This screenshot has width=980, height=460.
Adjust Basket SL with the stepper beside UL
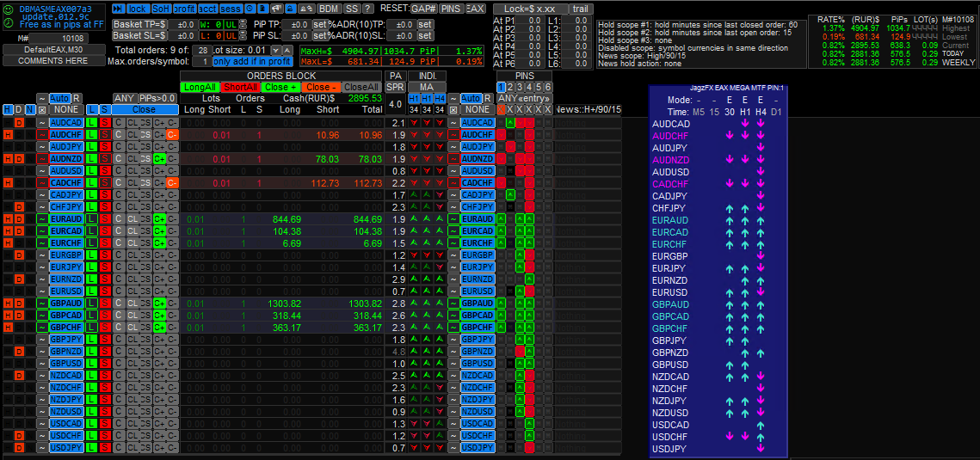click(x=243, y=35)
